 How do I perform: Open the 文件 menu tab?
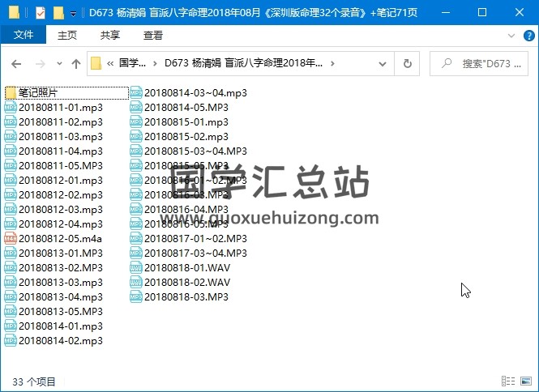pos(24,36)
